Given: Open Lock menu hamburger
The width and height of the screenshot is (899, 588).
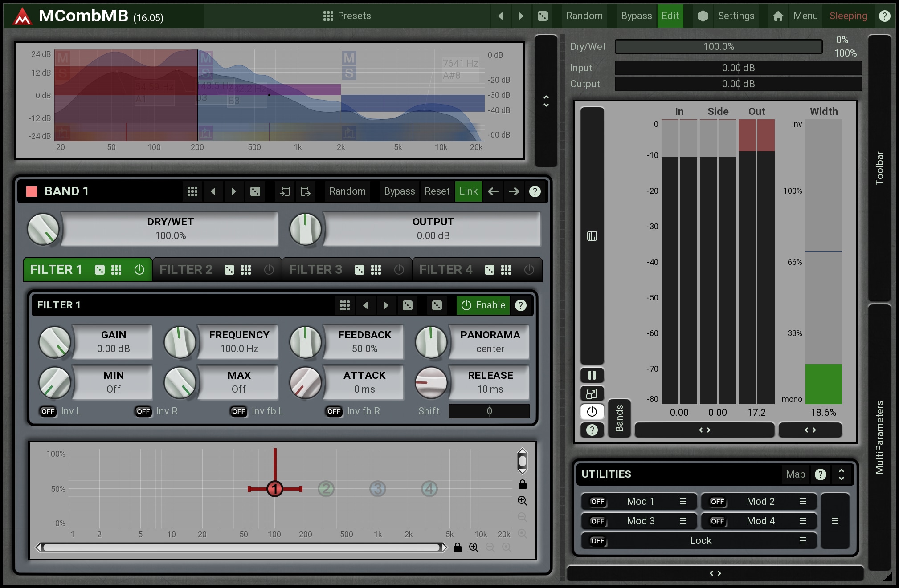Looking at the screenshot, I should click(x=802, y=541).
